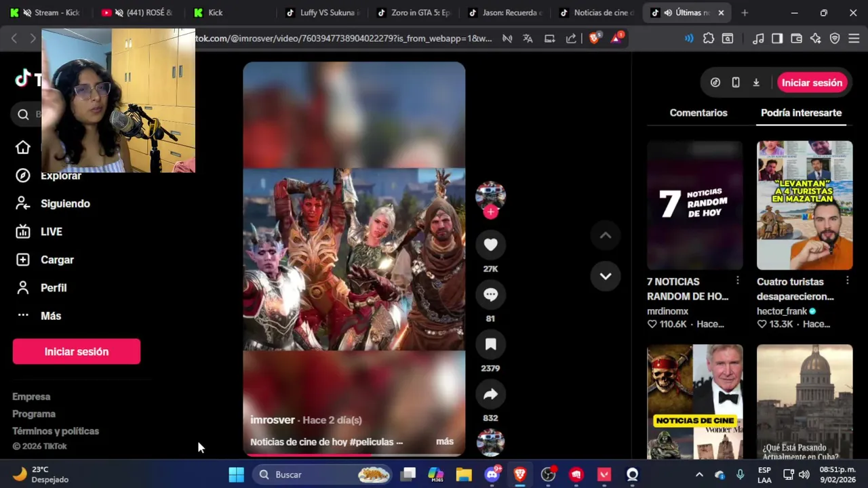Click the browser address bar URL
Image resolution: width=868 pixels, height=488 pixels.
tap(343, 39)
